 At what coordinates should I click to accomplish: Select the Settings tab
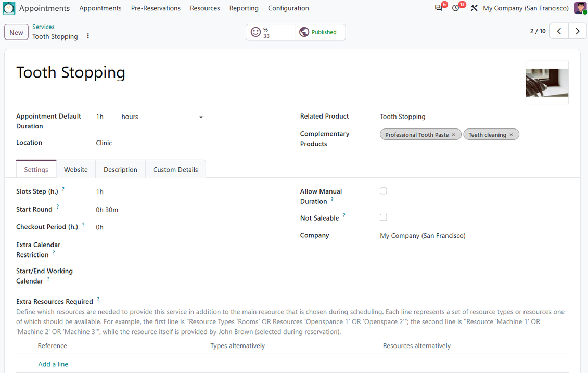36,170
